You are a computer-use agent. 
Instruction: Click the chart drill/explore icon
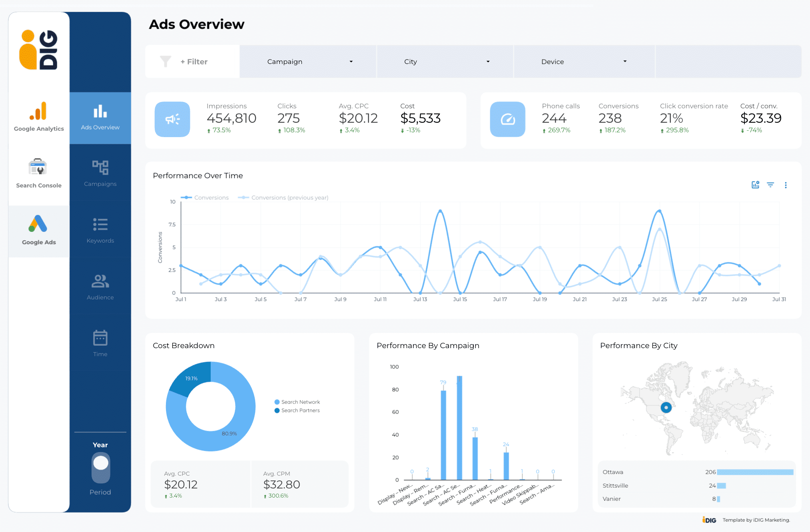755,185
